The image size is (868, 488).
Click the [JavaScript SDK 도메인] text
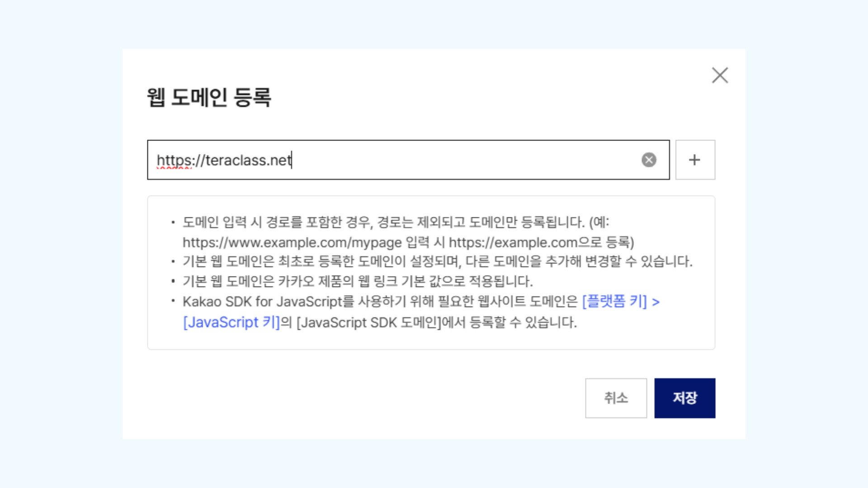(368, 323)
